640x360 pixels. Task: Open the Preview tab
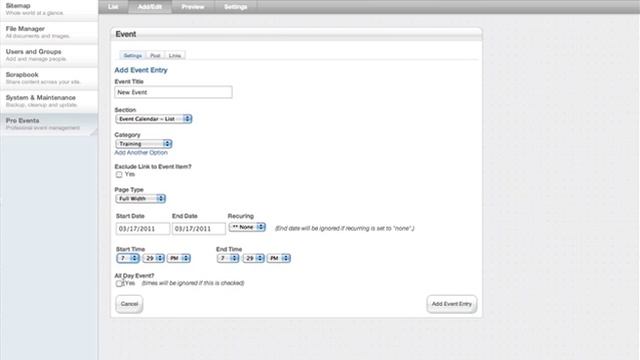click(x=193, y=7)
